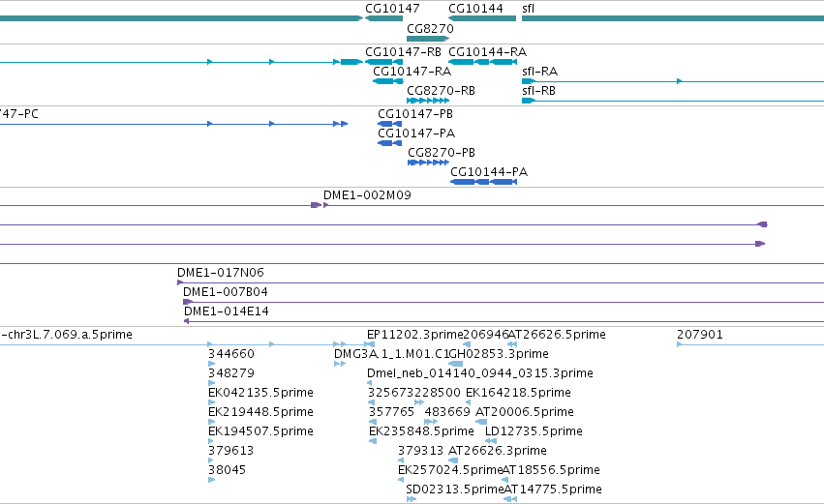Select EST label AT20006.5prime
Viewport: 824px width, 504px height.
coord(525,412)
